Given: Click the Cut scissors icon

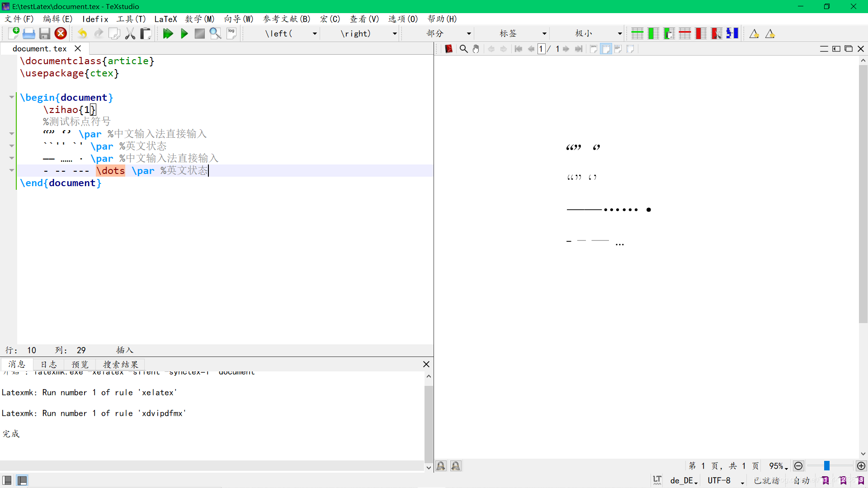Looking at the screenshot, I should click(x=130, y=33).
